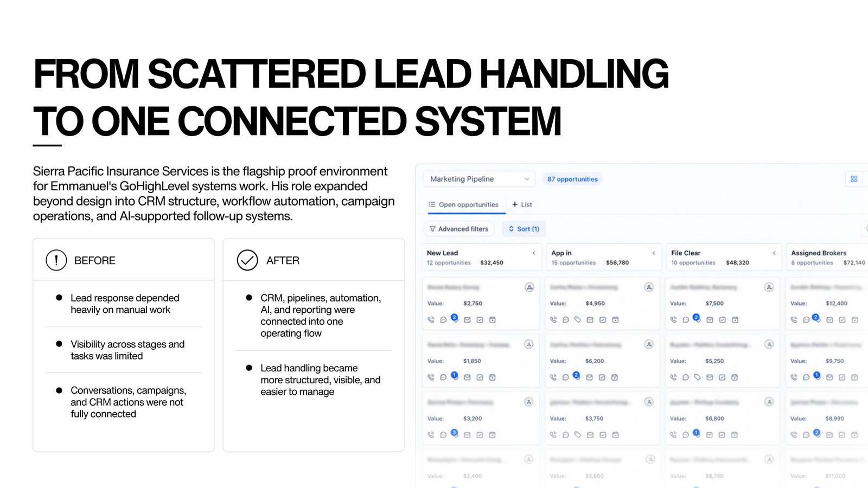Click phone icon on the $6,800 card

coord(673,435)
